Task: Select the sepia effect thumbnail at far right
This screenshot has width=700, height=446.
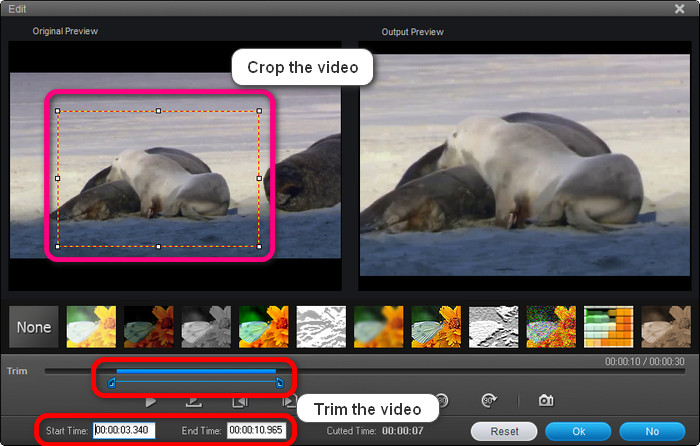Action: pos(666,327)
